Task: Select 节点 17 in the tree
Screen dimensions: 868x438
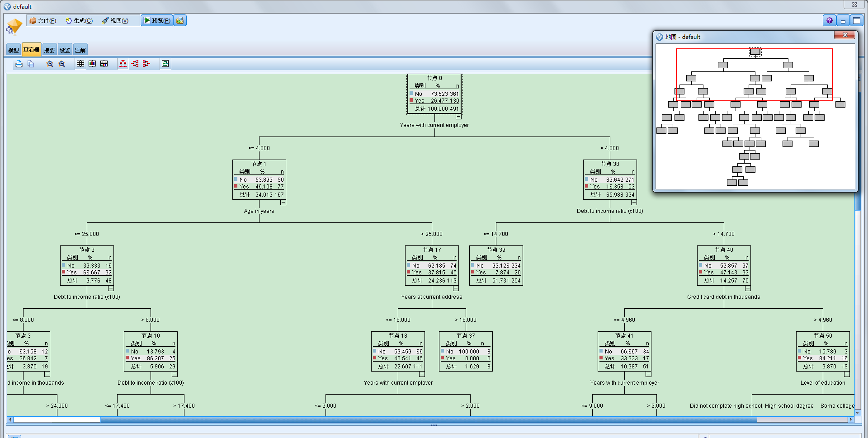Action: tap(432, 265)
